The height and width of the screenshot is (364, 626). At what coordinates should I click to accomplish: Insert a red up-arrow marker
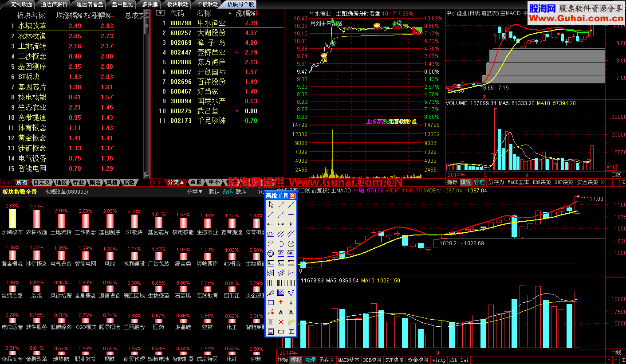pos(281,302)
